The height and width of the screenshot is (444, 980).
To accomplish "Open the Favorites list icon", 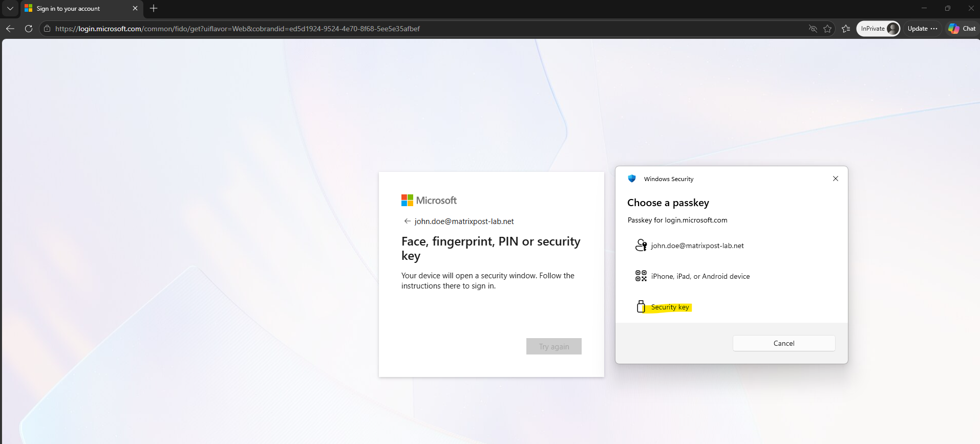I will [x=846, y=29].
